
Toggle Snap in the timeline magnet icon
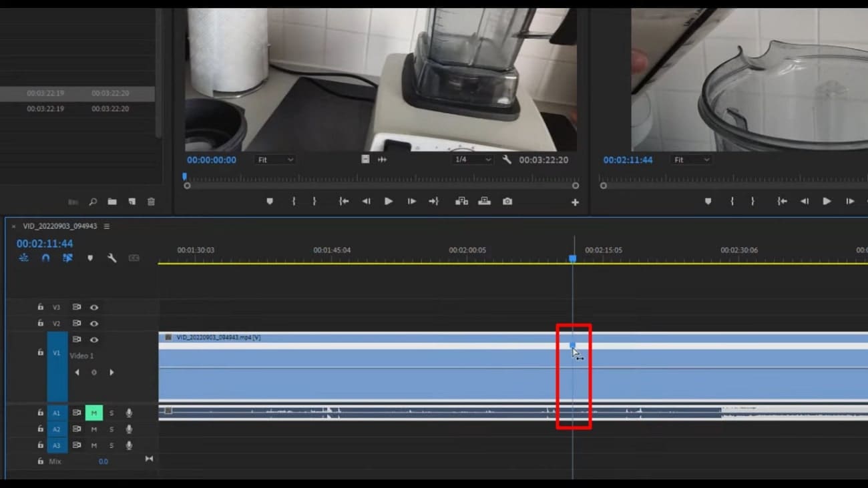point(45,258)
